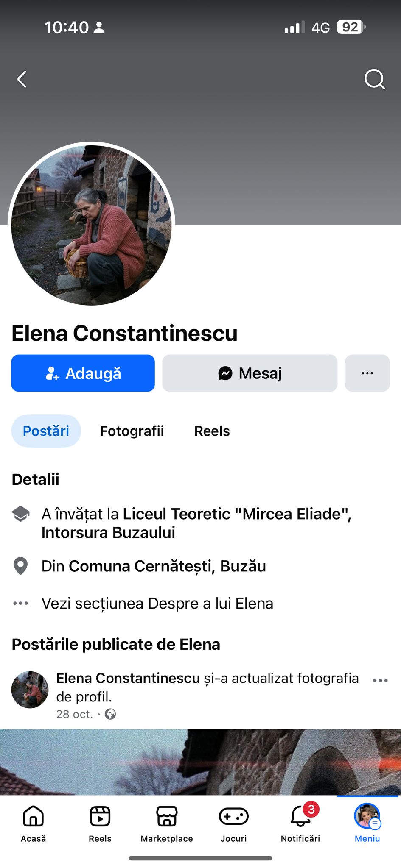Switch to the Reels profile tab
The width and height of the screenshot is (401, 868).
212,431
